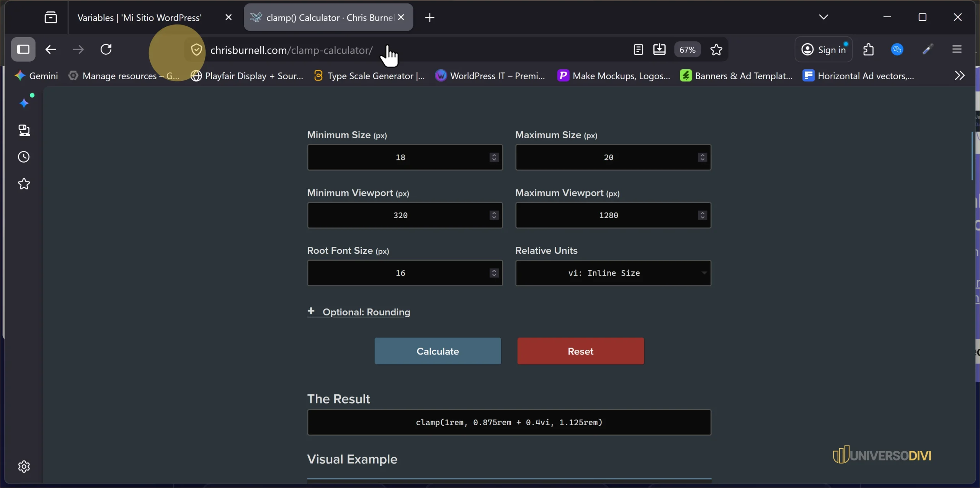Toggle the browser sidebar panel button
980x488 pixels.
(x=23, y=49)
